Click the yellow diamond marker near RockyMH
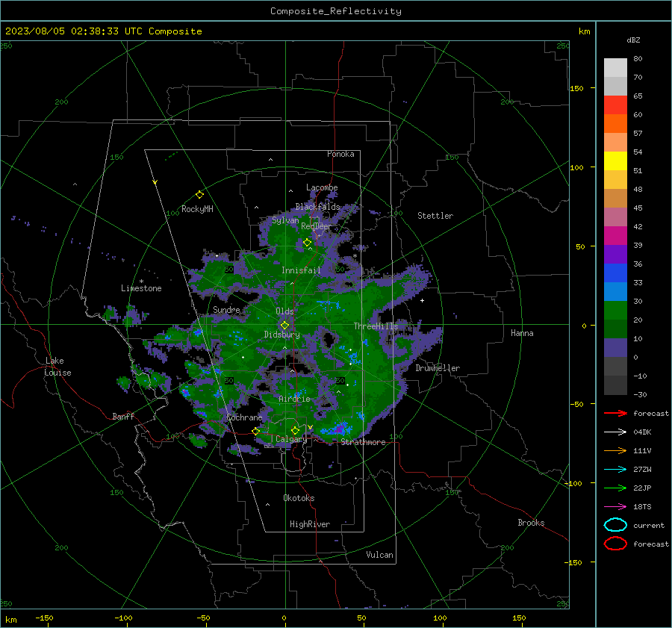The image size is (672, 628). point(199,195)
